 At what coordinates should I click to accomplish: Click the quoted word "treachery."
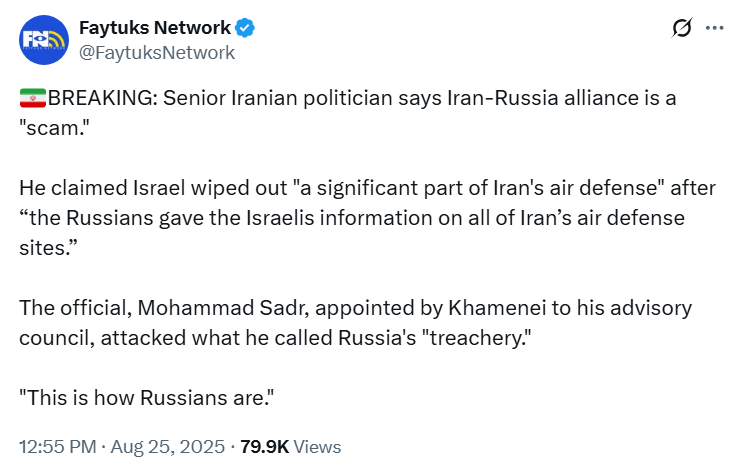pyautogui.click(x=476, y=338)
